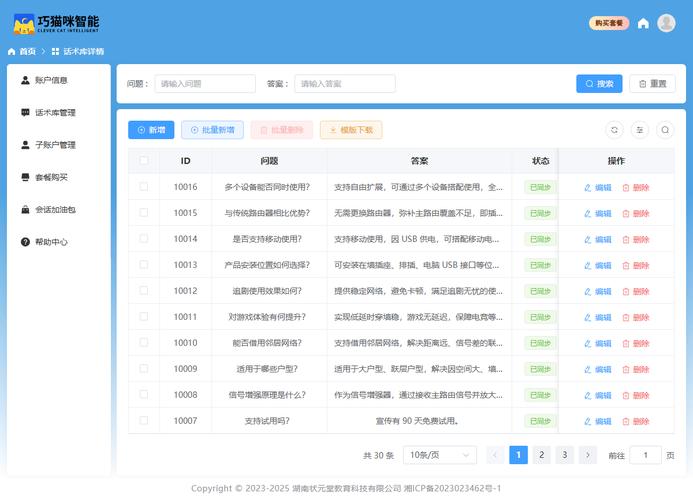
Task: Go to next page arrow
Action: click(x=587, y=455)
